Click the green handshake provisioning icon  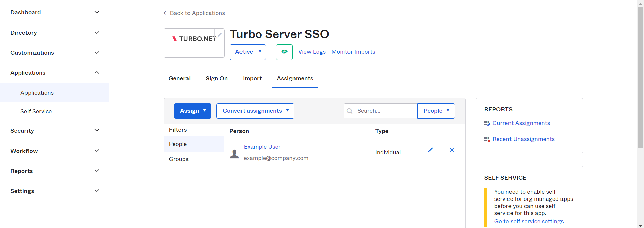click(284, 52)
